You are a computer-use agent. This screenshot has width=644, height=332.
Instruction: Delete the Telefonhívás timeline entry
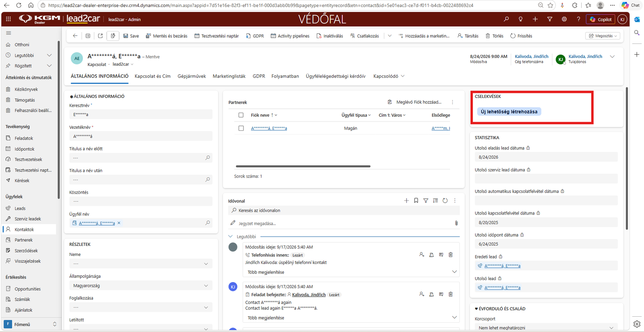[450, 255]
